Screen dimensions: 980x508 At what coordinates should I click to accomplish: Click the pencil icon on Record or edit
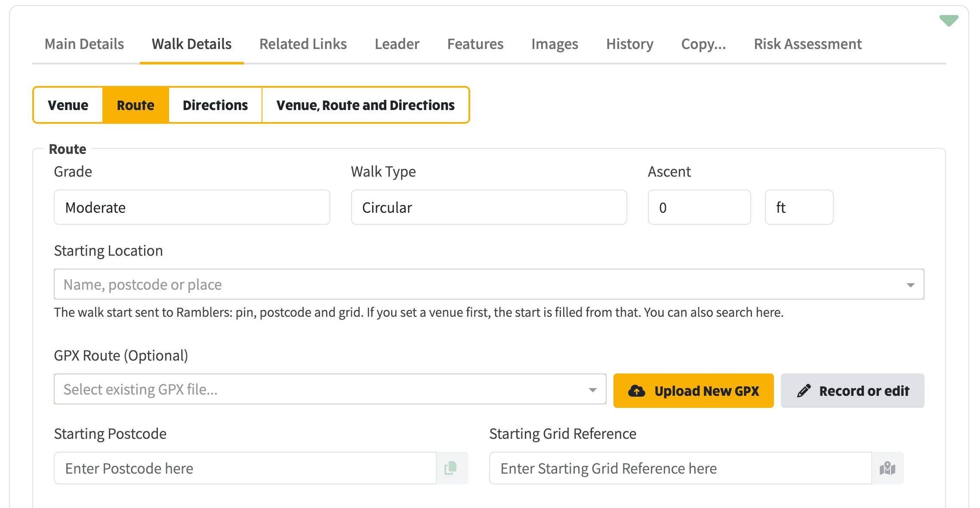point(804,391)
